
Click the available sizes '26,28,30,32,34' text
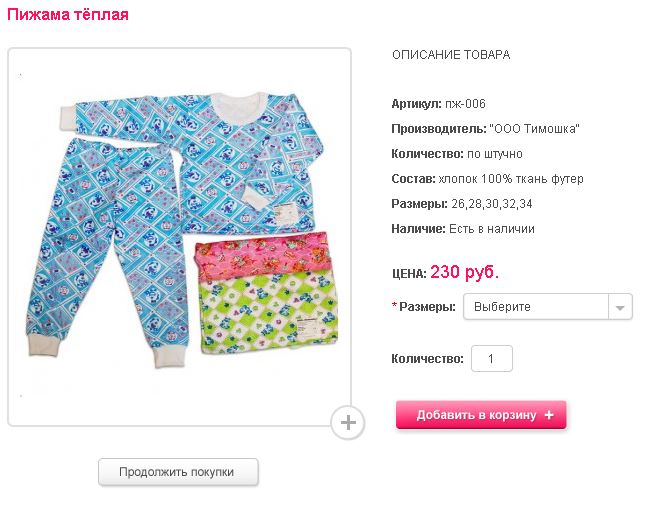pos(492,204)
